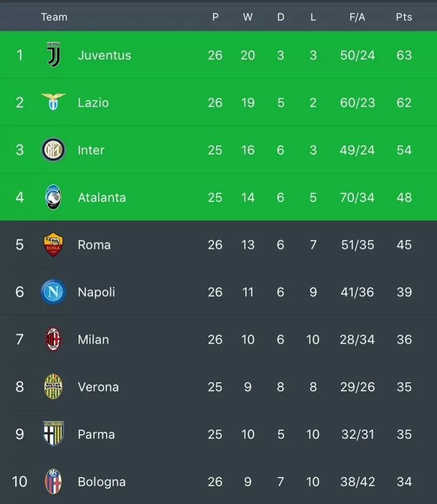Image resolution: width=437 pixels, height=504 pixels.
Task: Open the Atalanta team name link
Action: (x=102, y=197)
